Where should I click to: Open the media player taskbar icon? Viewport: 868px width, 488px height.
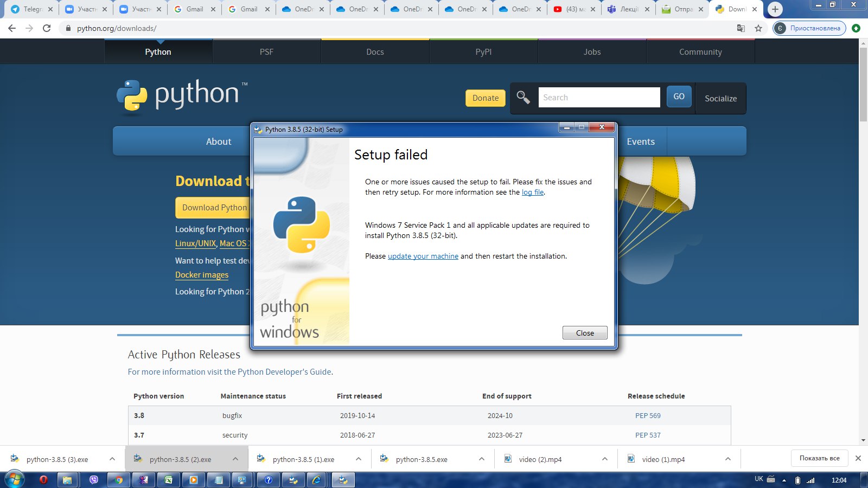[x=194, y=480]
